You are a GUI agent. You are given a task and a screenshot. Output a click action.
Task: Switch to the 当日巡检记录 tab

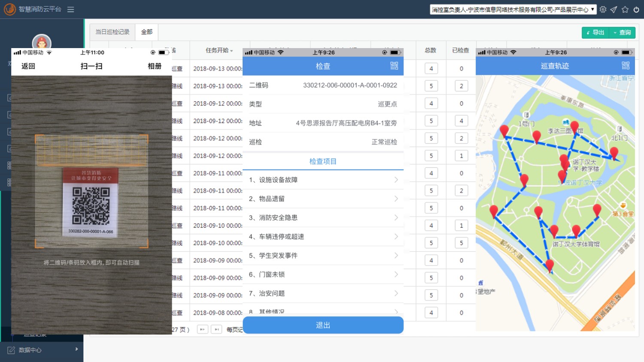pyautogui.click(x=112, y=32)
